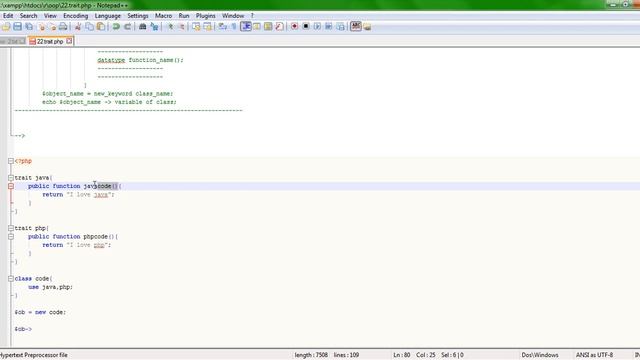Open the Replace dialog icon

(154, 27)
